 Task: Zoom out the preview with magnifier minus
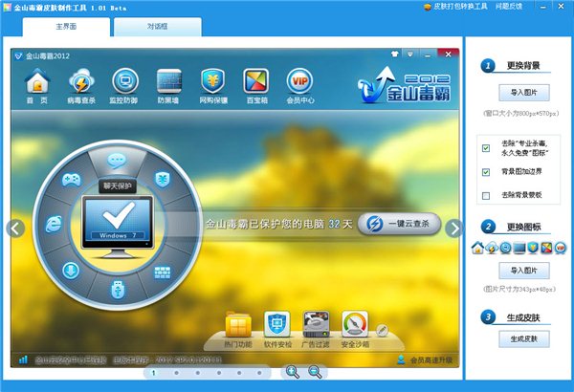(x=315, y=372)
